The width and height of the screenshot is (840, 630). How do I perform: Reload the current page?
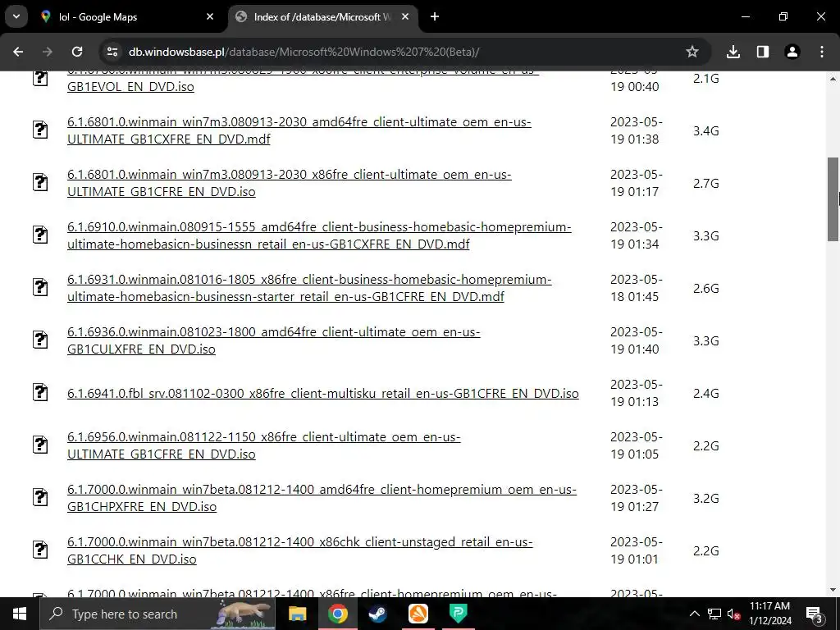[77, 52]
